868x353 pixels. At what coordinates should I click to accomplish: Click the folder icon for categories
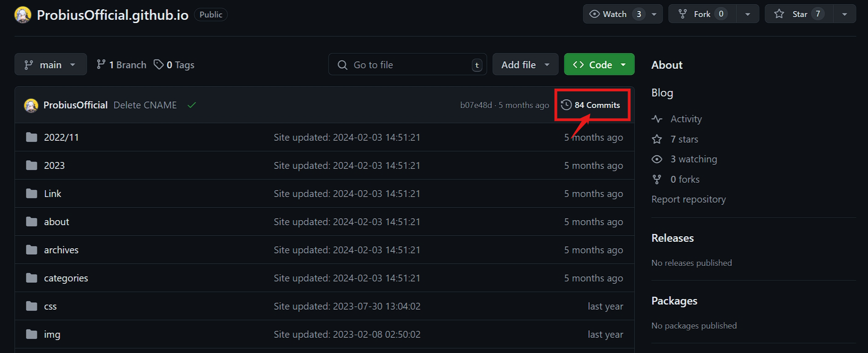31,278
